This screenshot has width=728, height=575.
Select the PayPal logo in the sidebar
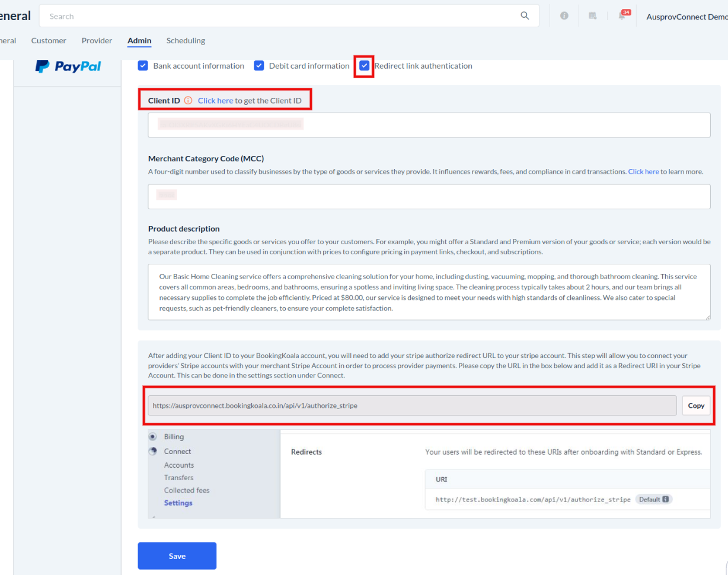(68, 66)
